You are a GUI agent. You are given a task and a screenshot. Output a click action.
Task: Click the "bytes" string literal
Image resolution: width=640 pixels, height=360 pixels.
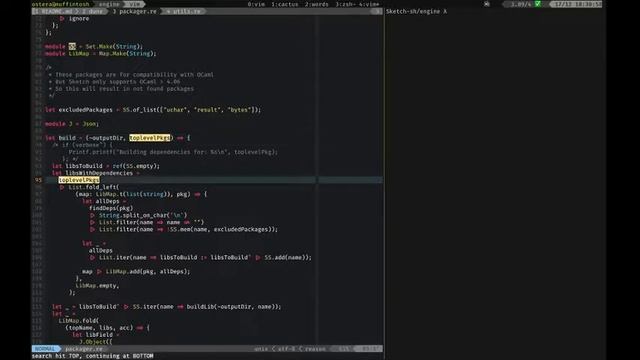[x=239, y=110]
